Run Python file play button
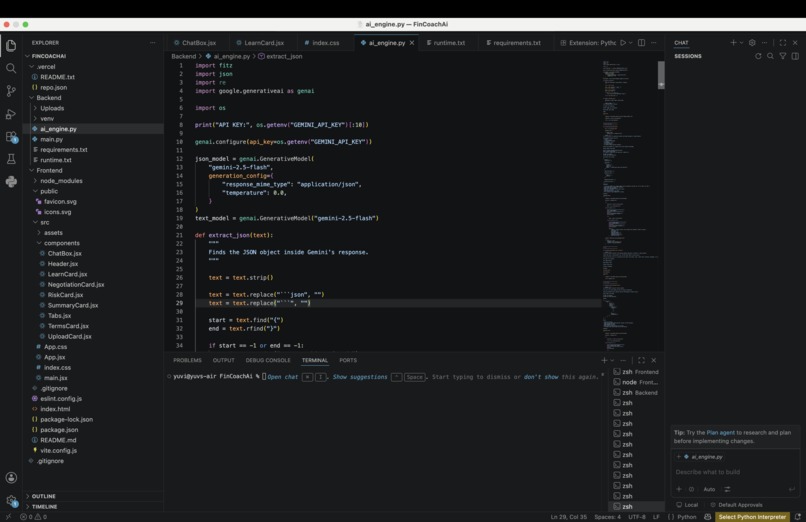Image resolution: width=806 pixels, height=522 pixels. tap(623, 43)
